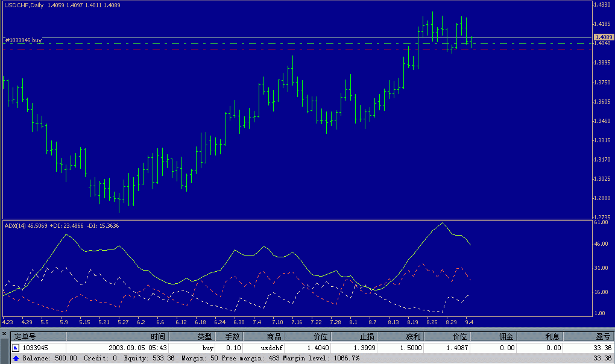Viewport: 615px width, 364px height.
Task: Click the 价位 header next to 佣金
Action: 447,336
